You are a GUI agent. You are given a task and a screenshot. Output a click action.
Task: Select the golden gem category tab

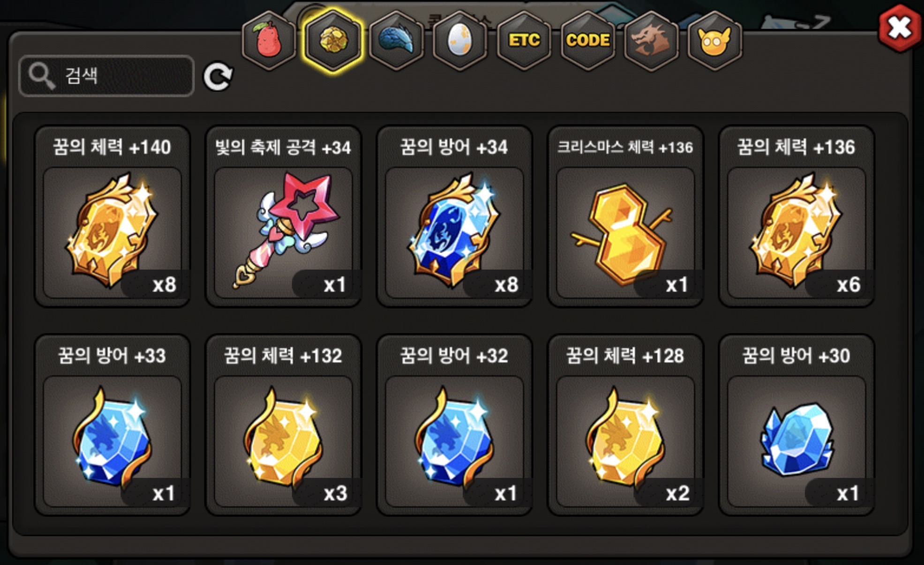click(x=333, y=41)
